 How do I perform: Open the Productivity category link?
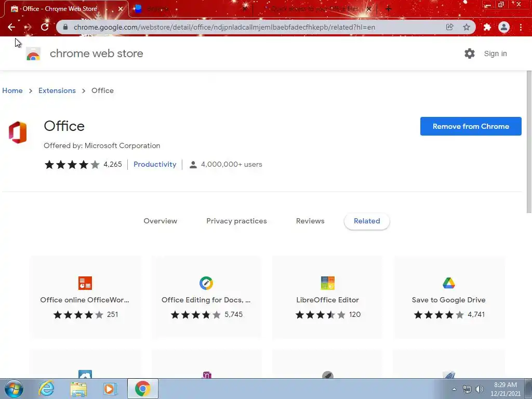(155, 165)
